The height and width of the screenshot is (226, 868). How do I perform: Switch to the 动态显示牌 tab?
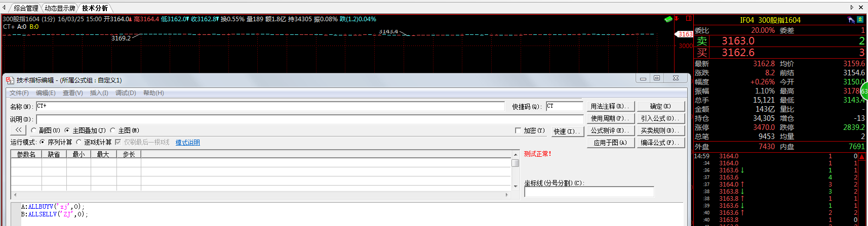tap(60, 8)
